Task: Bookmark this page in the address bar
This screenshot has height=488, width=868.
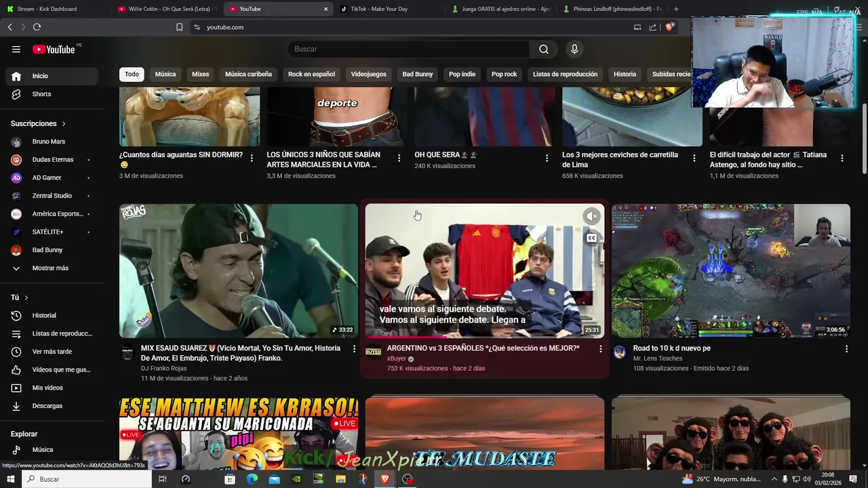Action: point(179,27)
